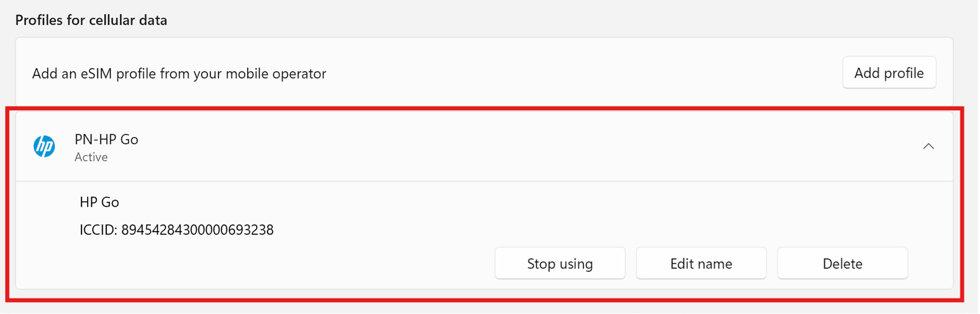Click the word HP in the HP Go operator name
This screenshot has height=314, width=980.
coord(89,202)
